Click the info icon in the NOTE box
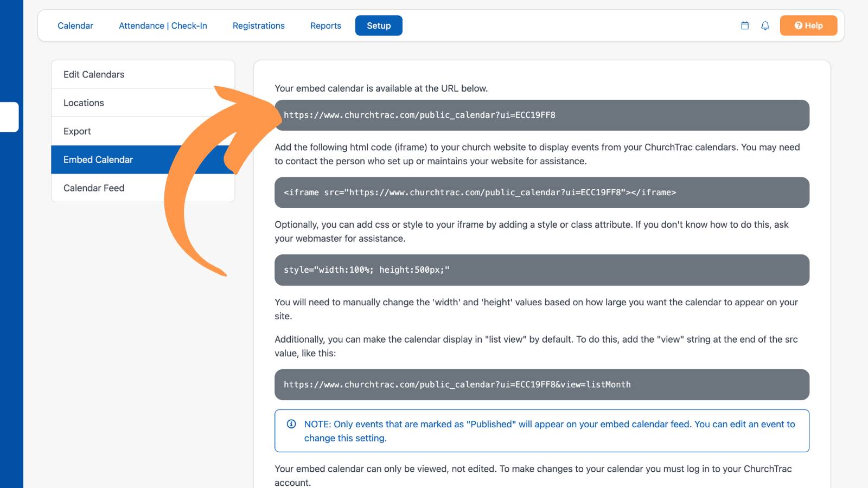This screenshot has width=868, height=488. (291, 424)
